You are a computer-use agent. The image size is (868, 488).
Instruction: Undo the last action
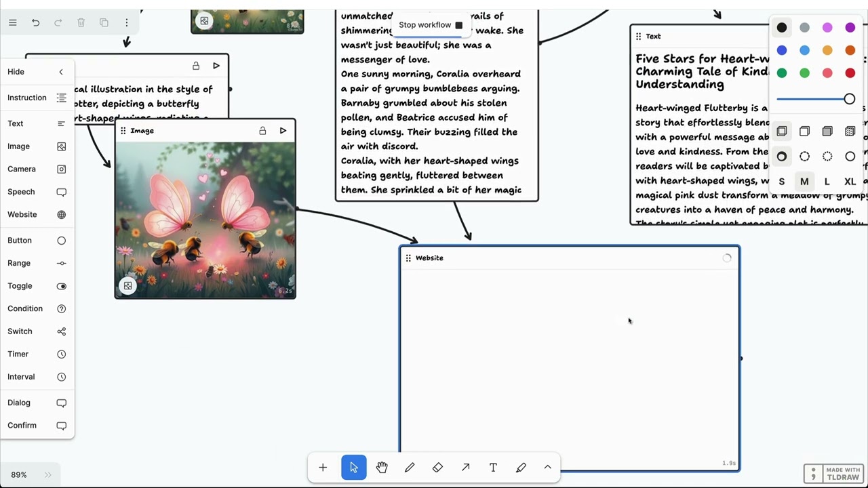pos(35,22)
